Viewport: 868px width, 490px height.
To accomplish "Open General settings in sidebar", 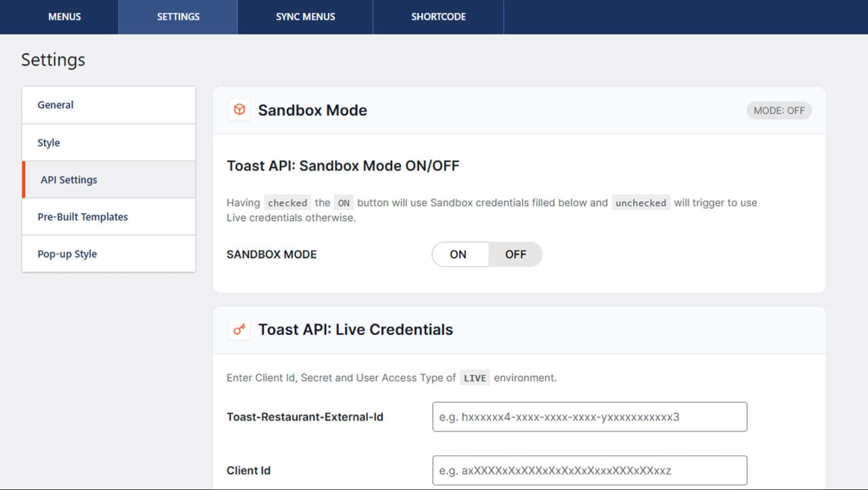I will click(109, 105).
